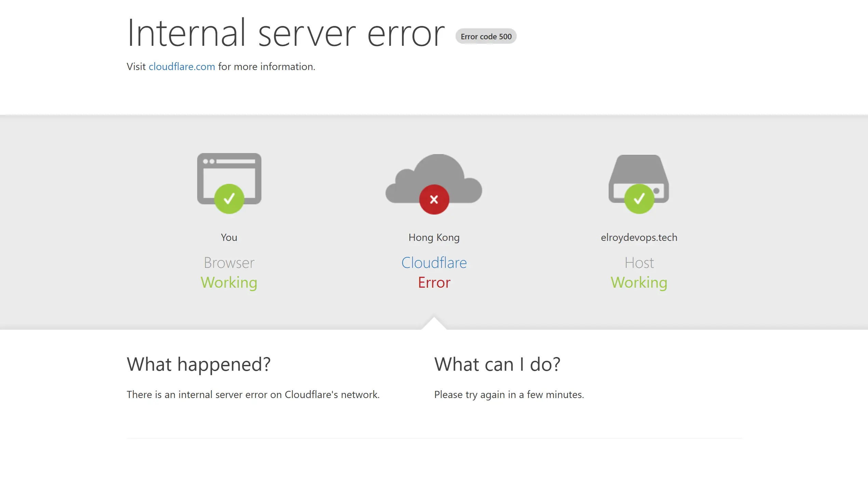The width and height of the screenshot is (868, 492).
Task: Click the What can I do? heading
Action: click(497, 364)
